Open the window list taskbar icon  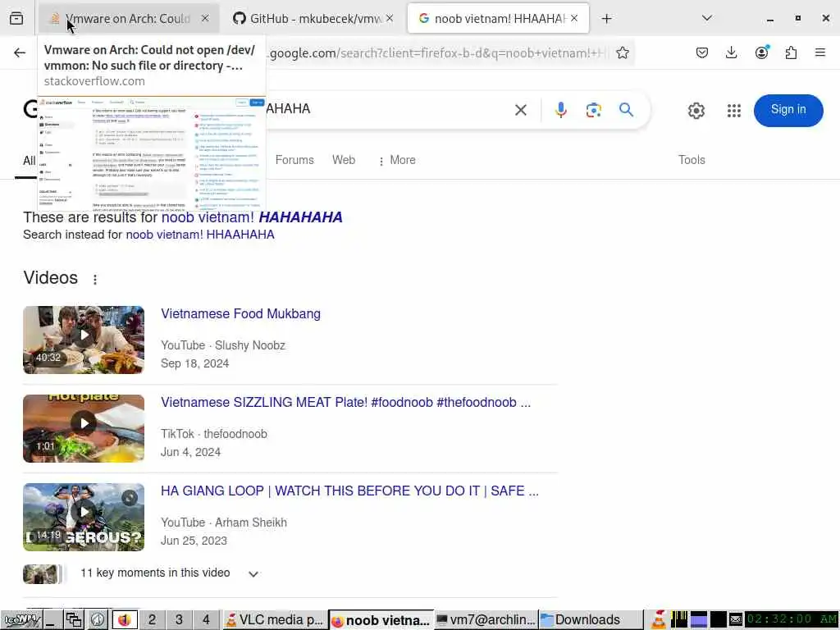[x=74, y=620]
